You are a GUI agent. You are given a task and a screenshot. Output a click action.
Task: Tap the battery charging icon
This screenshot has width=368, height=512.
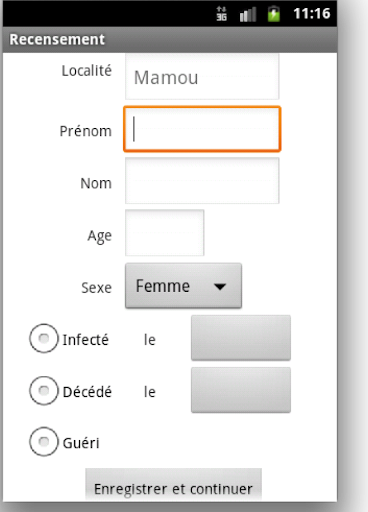[274, 14]
